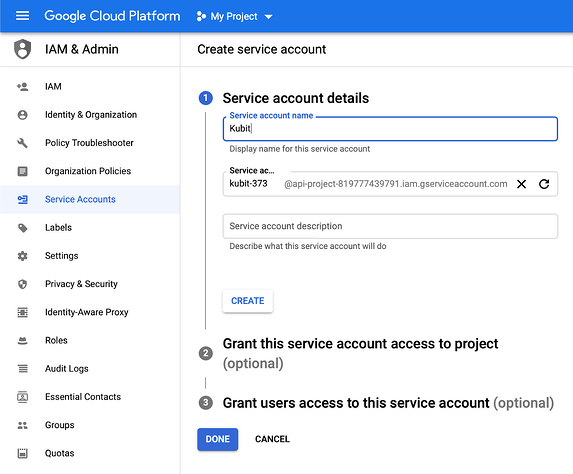The image size is (573, 474).
Task: Clear the service account ID with X icon
Action: pos(521,184)
